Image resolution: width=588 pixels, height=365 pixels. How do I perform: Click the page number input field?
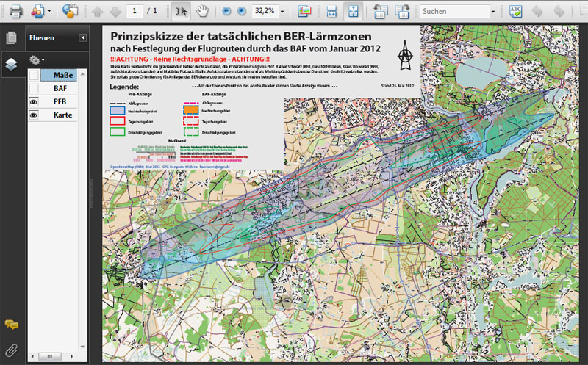(135, 11)
